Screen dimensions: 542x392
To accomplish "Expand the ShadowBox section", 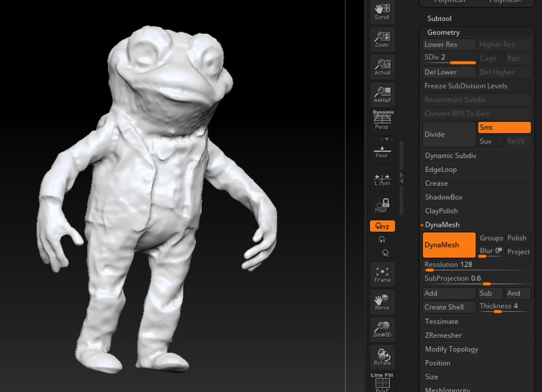I will [443, 197].
